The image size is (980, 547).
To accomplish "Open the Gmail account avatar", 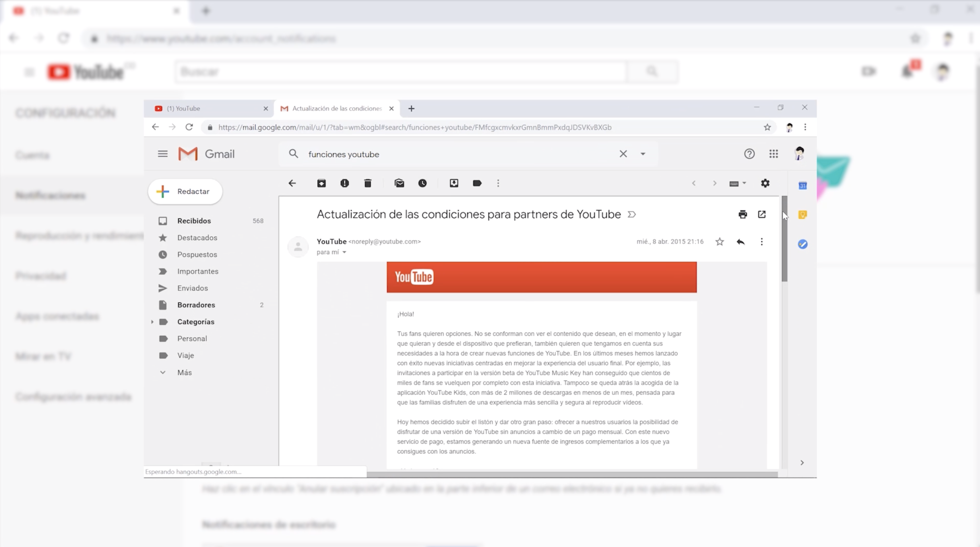I will click(x=799, y=154).
